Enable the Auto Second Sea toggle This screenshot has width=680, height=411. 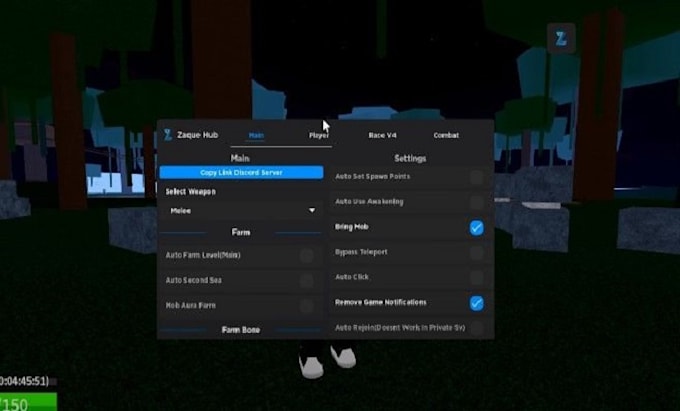(x=307, y=281)
